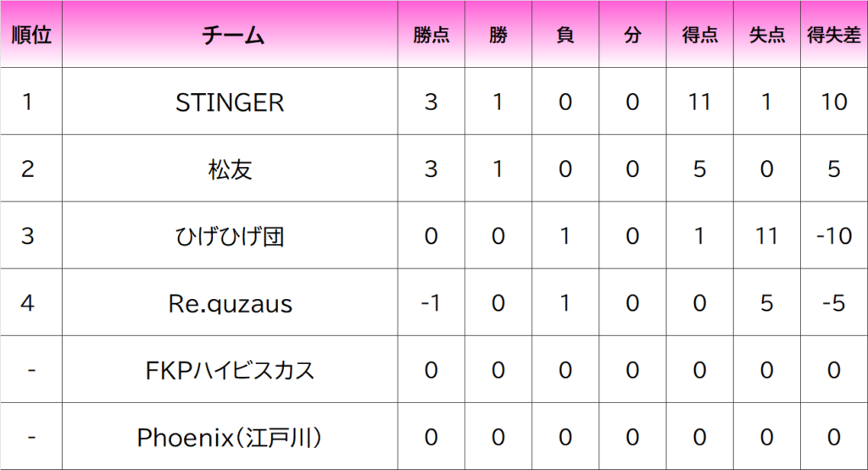Select STINGER's 得点 value 11
Image resolution: width=868 pixels, height=470 pixels.
[699, 101]
